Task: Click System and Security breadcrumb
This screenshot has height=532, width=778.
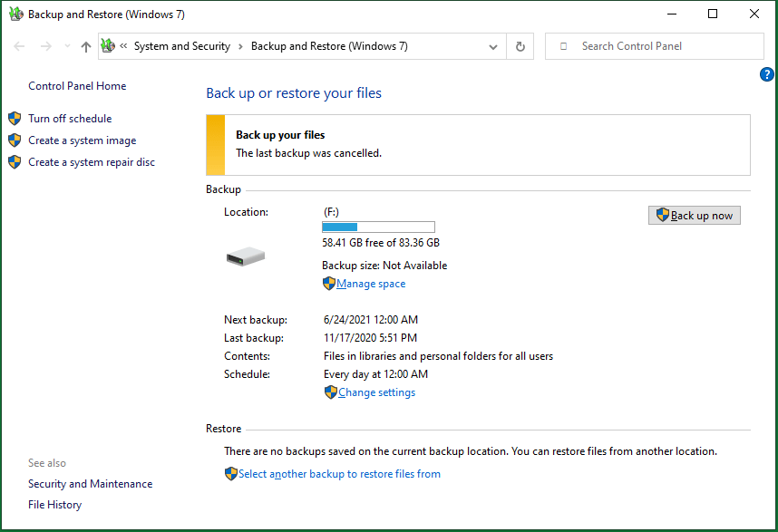Action: (182, 46)
